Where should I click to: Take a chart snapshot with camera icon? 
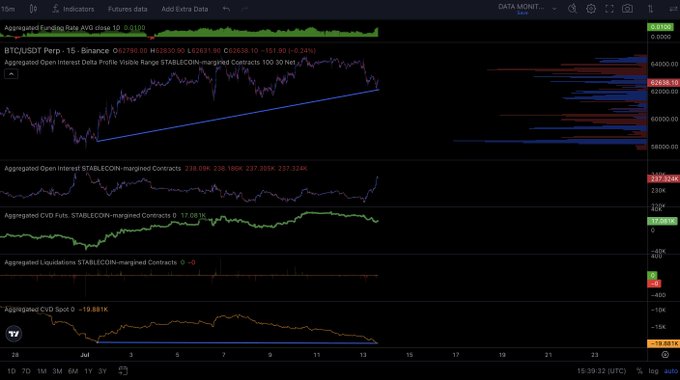pos(627,9)
